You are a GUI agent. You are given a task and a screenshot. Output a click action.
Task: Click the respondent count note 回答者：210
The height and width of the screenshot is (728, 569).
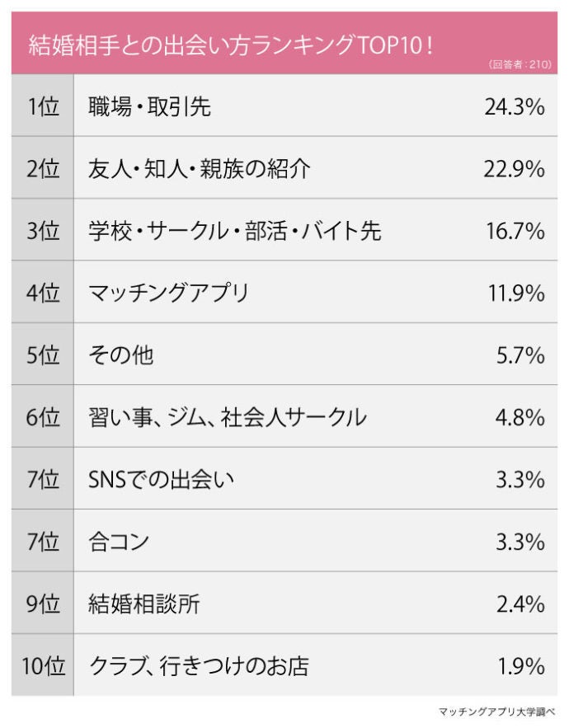(x=520, y=63)
